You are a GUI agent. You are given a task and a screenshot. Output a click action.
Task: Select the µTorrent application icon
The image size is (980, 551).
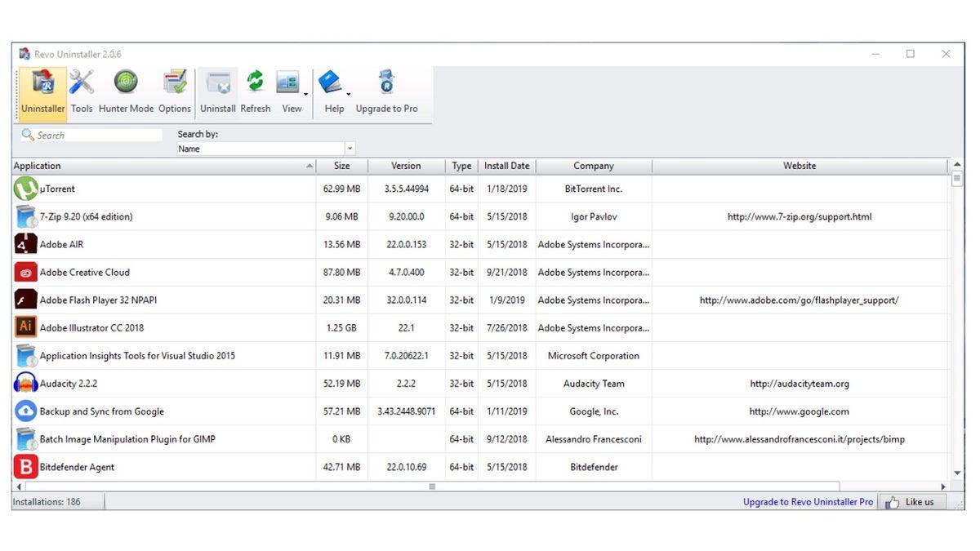pos(26,189)
